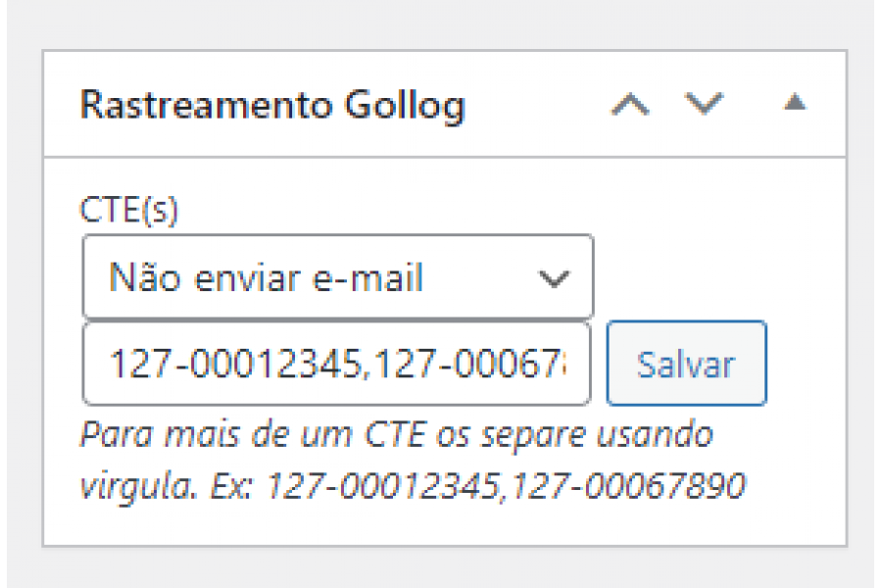Move the Rastreamento Gollog panel up
882x588 pixels.
click(630, 105)
